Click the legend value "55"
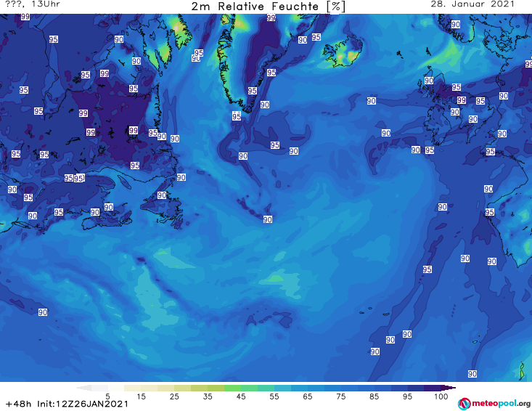Screen dimensions: 532x411 (274, 396)
